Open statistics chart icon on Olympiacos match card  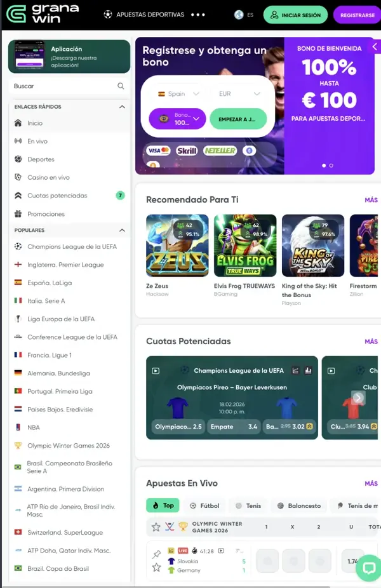pos(308,370)
